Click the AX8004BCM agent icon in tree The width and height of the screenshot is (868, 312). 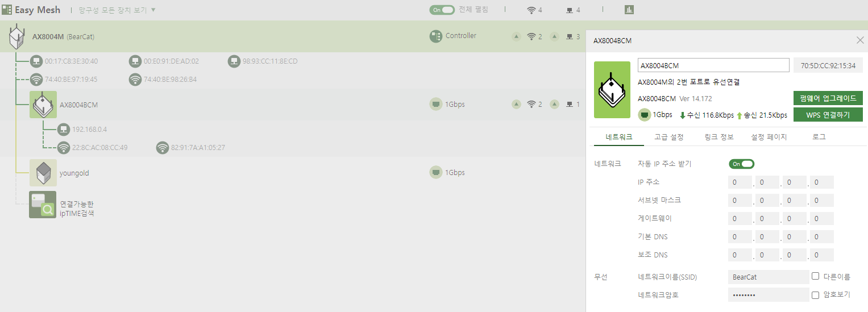click(x=43, y=105)
